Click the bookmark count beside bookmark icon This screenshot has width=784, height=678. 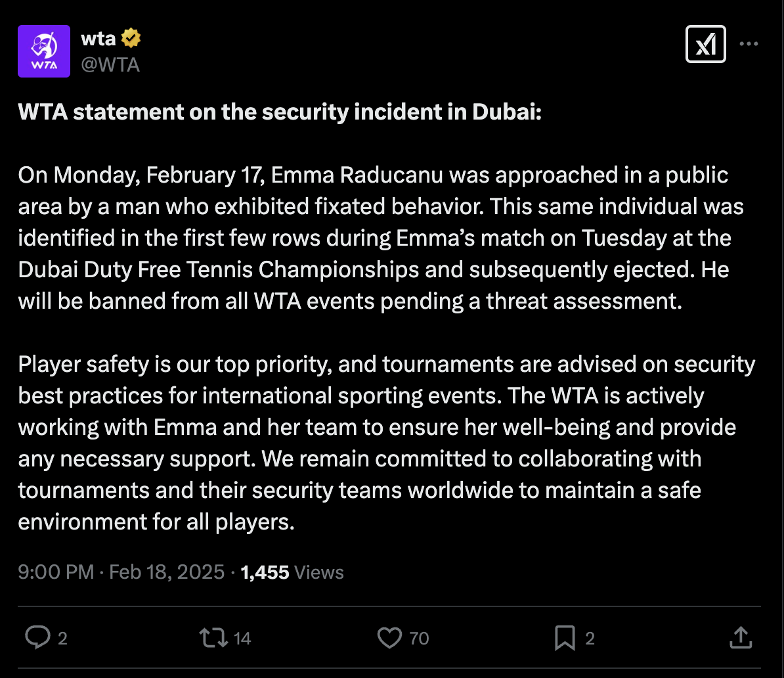pos(590,638)
